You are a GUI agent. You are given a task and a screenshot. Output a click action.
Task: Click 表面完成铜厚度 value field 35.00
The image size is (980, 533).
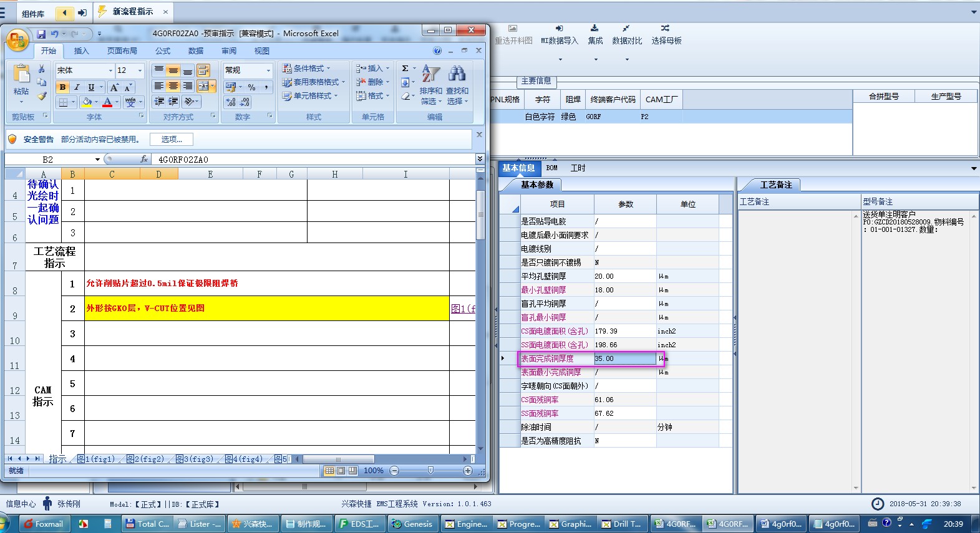coord(625,358)
